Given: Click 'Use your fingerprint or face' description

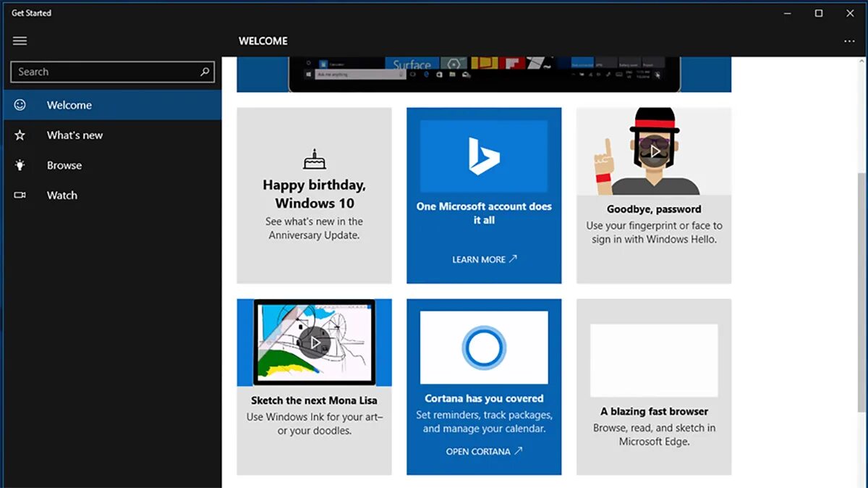Looking at the screenshot, I should click(x=654, y=232).
